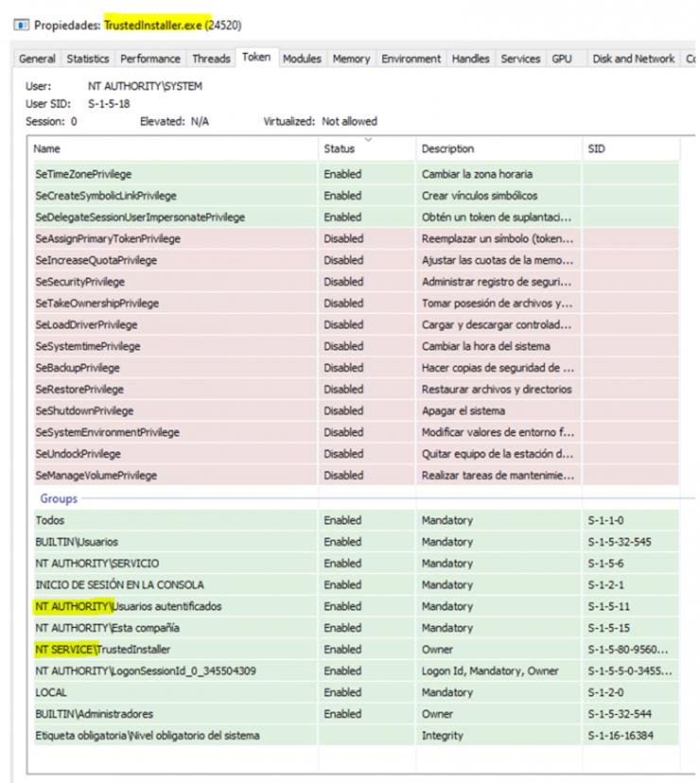Select LogonSessionId_0_345504309 group row
This screenshot has width=700, height=783.
click(x=357, y=670)
